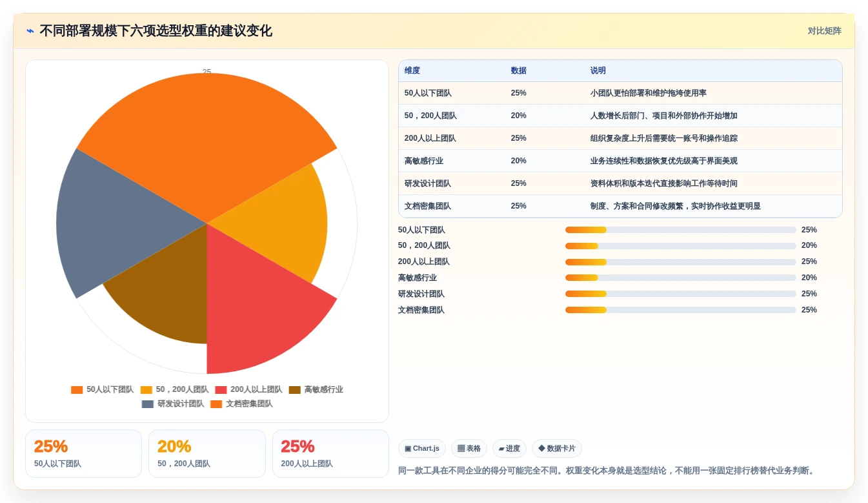
Task: Click the 对比矩阵 label in header
Action: 824,31
